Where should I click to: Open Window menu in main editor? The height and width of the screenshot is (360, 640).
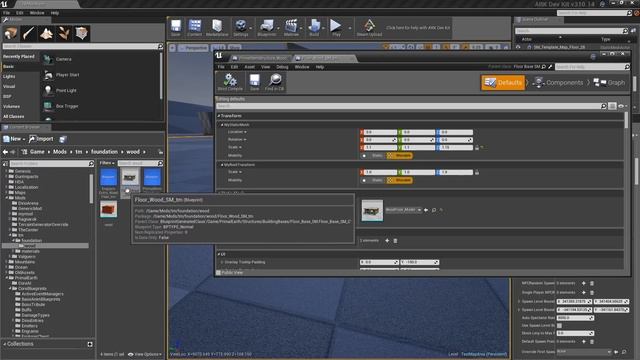tap(37, 13)
